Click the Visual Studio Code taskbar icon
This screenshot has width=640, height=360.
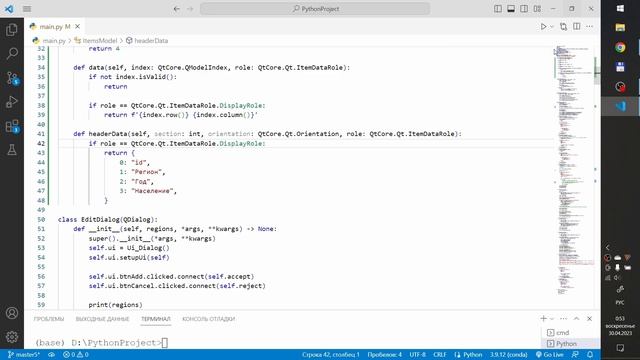620,106
